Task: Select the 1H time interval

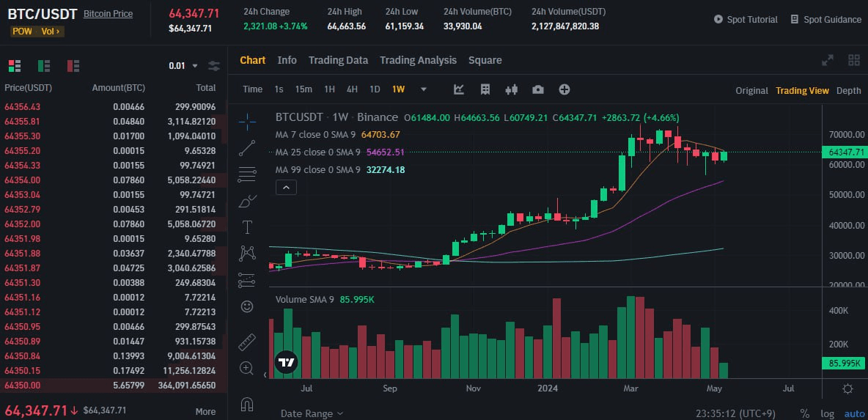Action: pyautogui.click(x=329, y=89)
